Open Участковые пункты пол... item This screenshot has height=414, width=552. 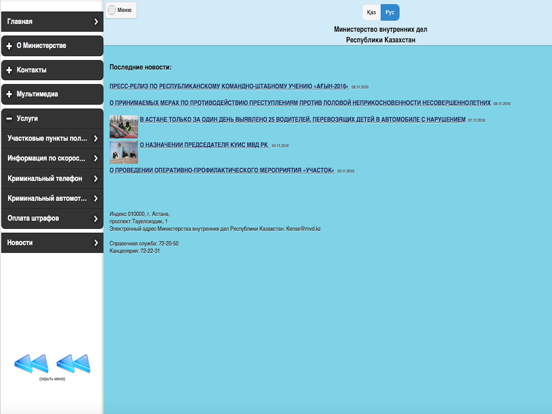pos(52,138)
